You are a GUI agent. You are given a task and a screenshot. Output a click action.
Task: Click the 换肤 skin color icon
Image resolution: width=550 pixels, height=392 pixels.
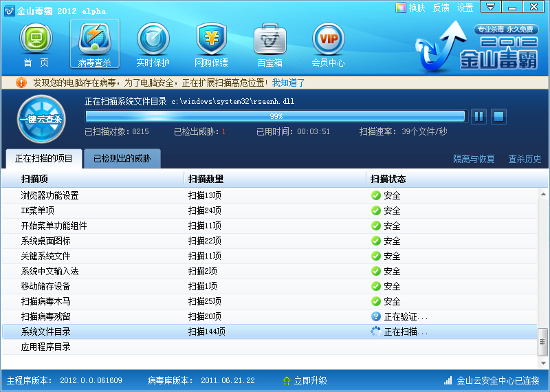point(400,8)
